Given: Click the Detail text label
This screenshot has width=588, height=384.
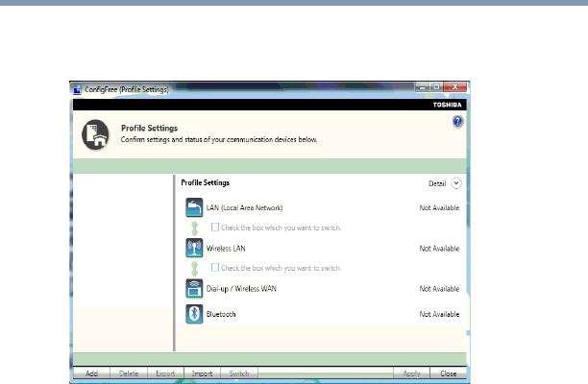Looking at the screenshot, I should pos(437,183).
